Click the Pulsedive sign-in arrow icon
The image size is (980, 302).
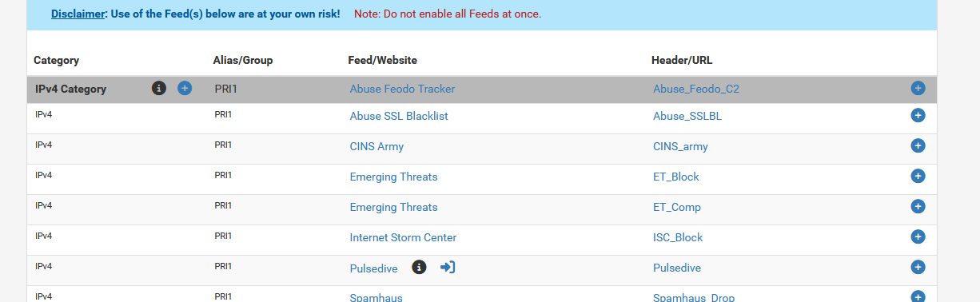[x=448, y=267]
